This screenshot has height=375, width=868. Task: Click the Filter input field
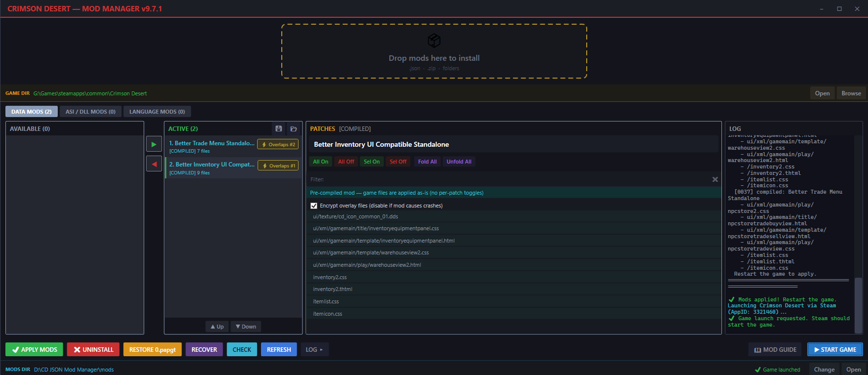coord(508,179)
